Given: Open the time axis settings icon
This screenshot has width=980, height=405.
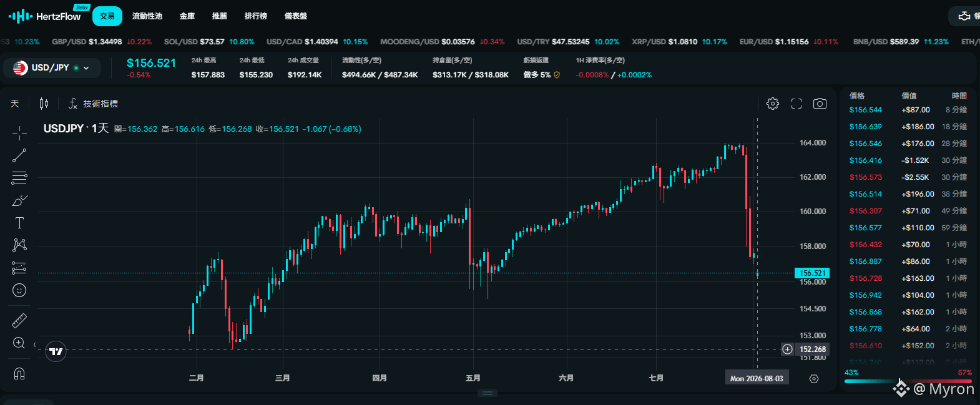Looking at the screenshot, I should [x=814, y=379].
